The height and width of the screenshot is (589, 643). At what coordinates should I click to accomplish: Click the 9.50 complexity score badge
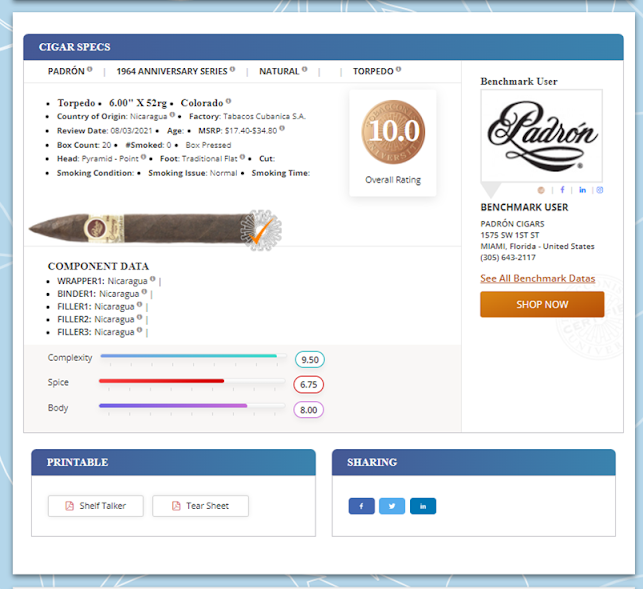pyautogui.click(x=310, y=360)
